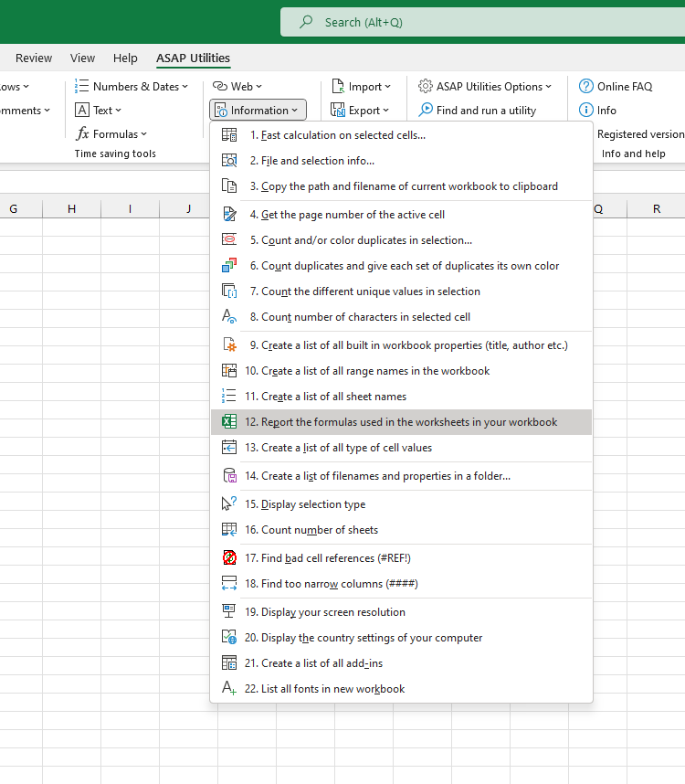Click the colored duplicate sets icon for item 6

click(x=229, y=266)
